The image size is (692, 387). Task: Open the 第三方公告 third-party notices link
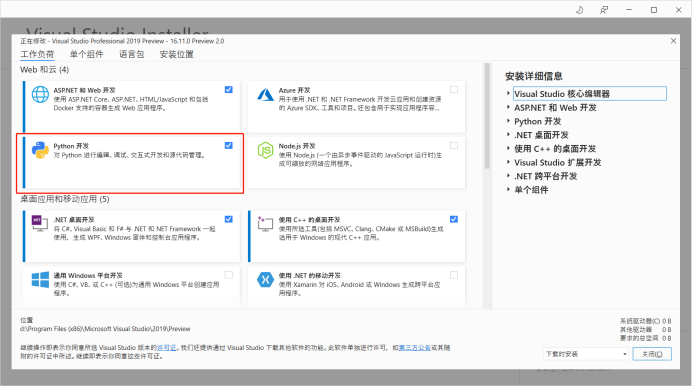[414, 348]
